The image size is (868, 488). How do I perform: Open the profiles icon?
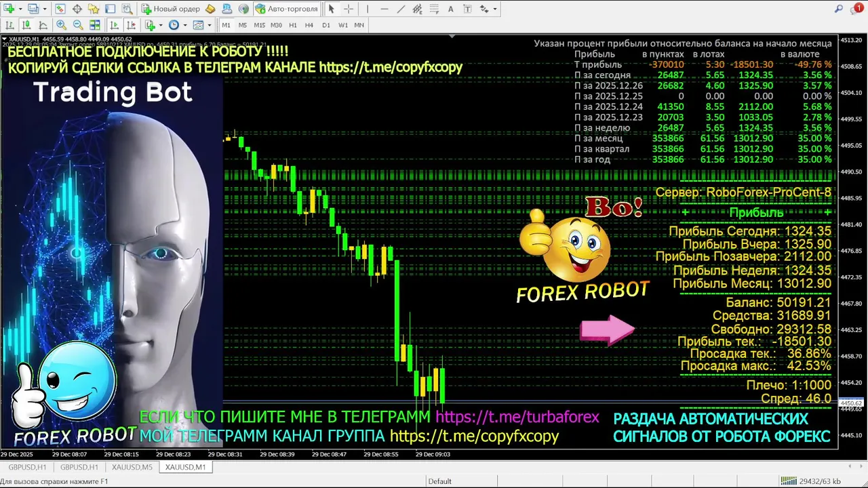34,9
